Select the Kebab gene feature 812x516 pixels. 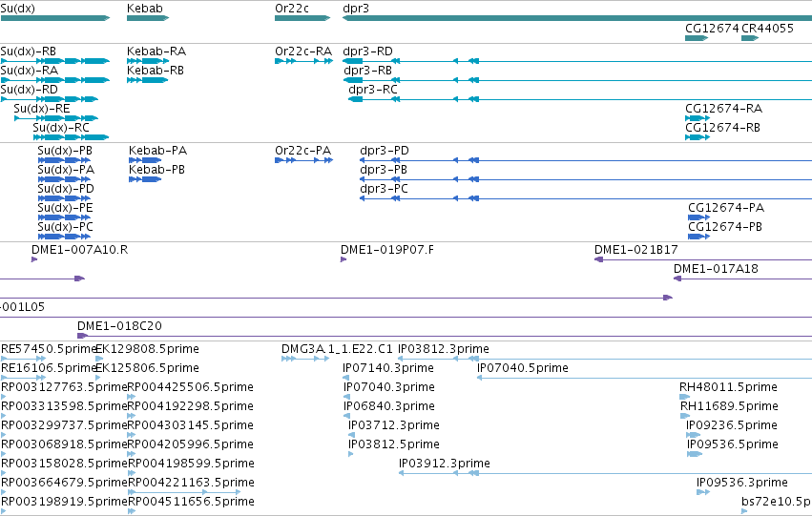coord(148,18)
